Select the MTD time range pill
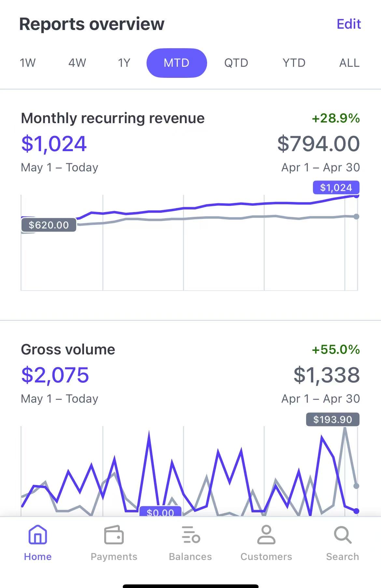 tap(176, 63)
